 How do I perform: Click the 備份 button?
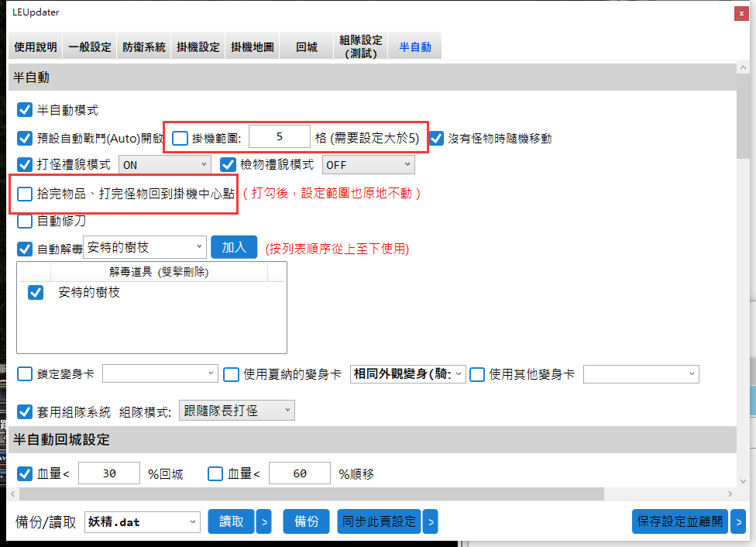point(306,521)
